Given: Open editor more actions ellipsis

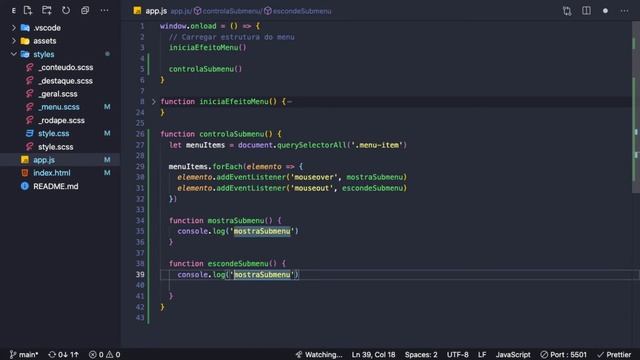Looking at the screenshot, I should point(624,11).
